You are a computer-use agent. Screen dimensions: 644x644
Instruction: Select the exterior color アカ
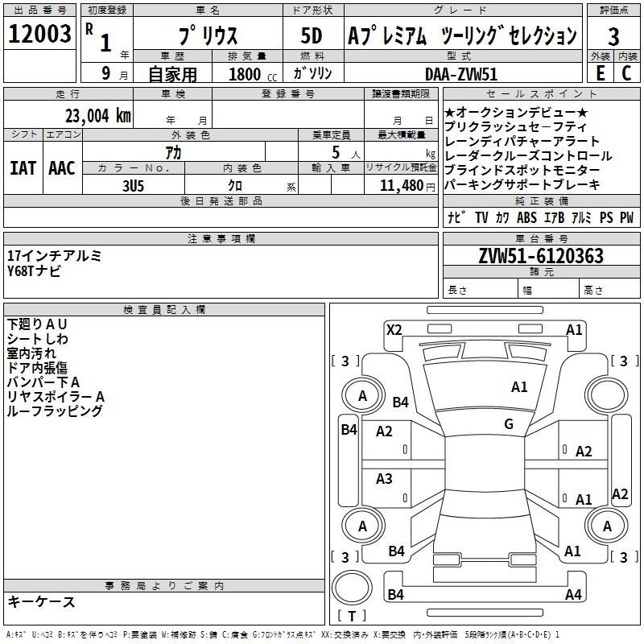point(173,153)
